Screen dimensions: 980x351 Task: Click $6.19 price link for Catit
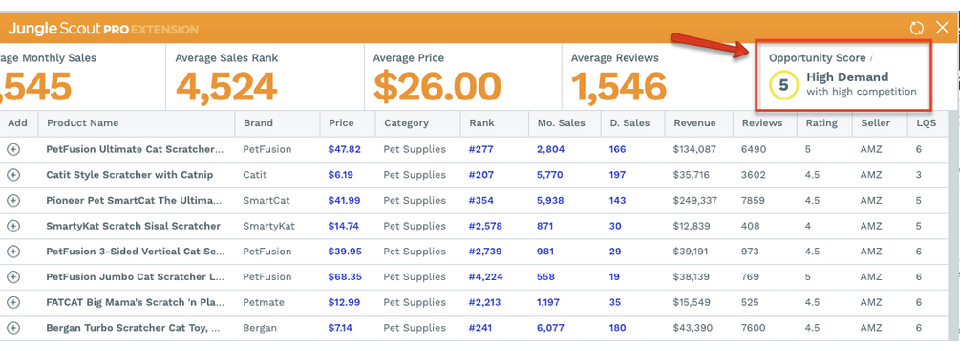pyautogui.click(x=341, y=175)
